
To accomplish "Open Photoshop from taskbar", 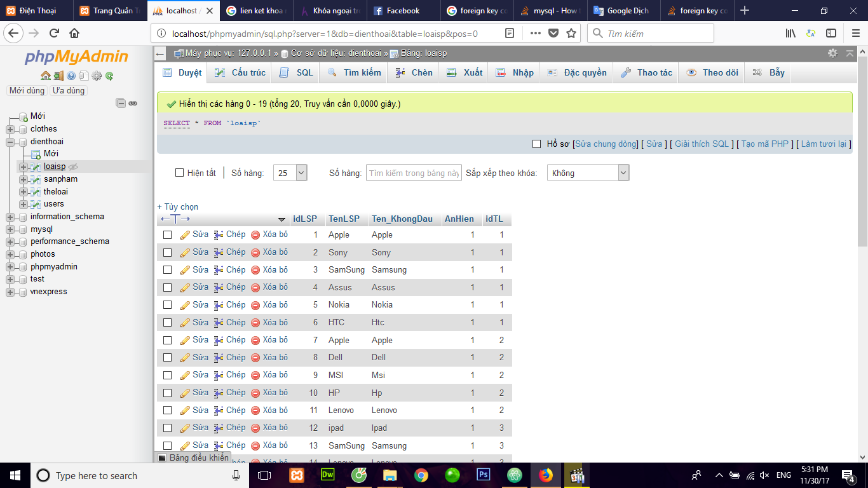I will click(484, 475).
